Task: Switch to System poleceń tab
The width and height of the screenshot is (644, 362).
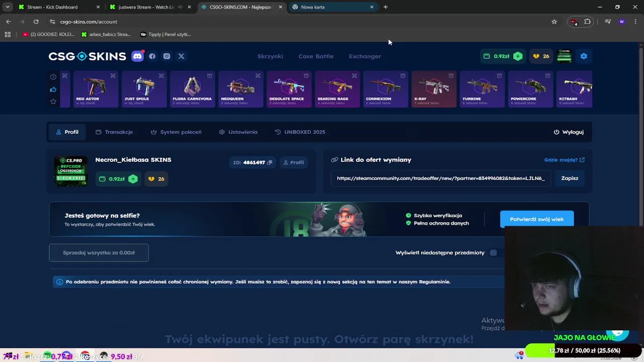Action: pyautogui.click(x=176, y=132)
